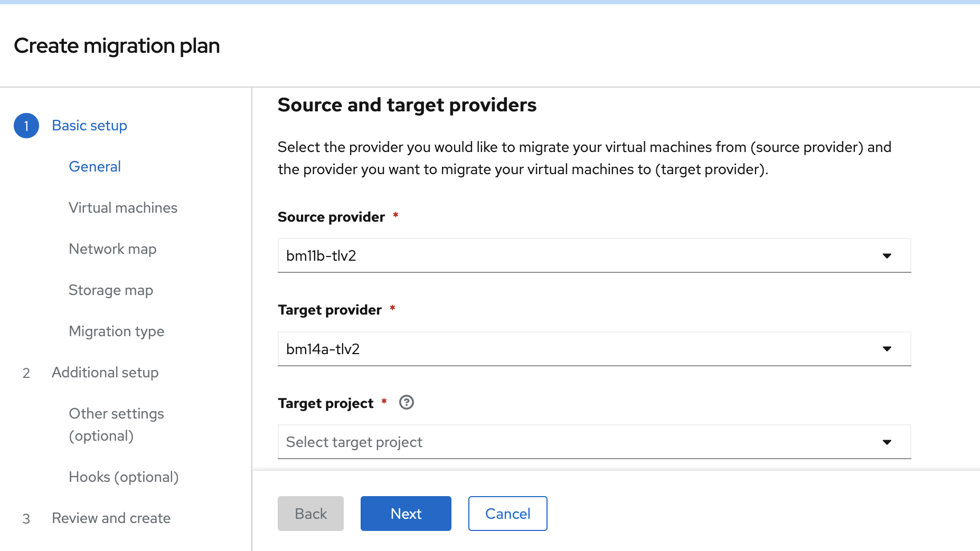Select the General wizard sub-step
Viewport: 980px width, 551px height.
pyautogui.click(x=95, y=167)
